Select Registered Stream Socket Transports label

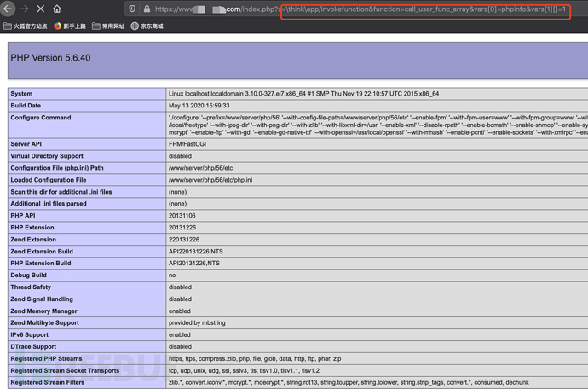point(65,371)
